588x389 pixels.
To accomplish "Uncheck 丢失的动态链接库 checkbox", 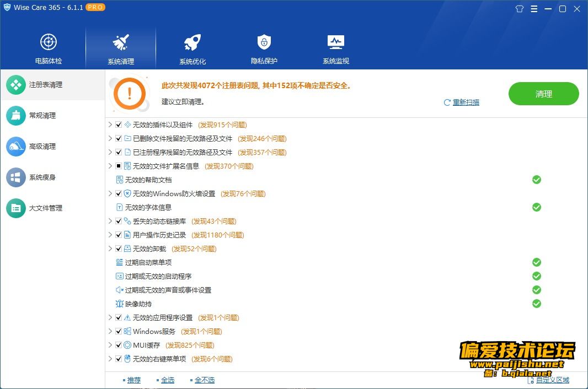I will pyautogui.click(x=119, y=221).
